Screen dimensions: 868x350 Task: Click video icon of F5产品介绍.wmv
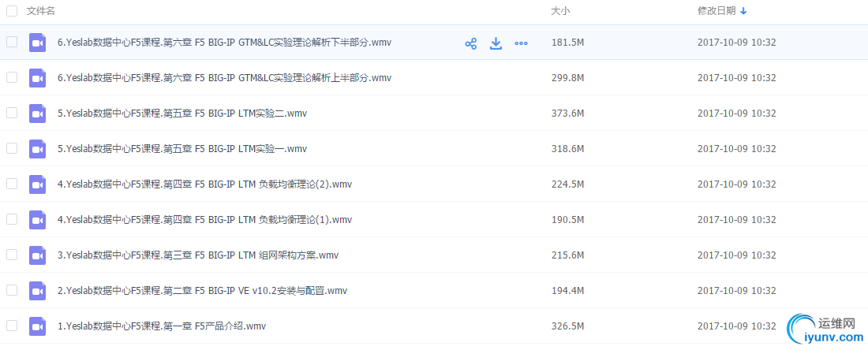37,326
